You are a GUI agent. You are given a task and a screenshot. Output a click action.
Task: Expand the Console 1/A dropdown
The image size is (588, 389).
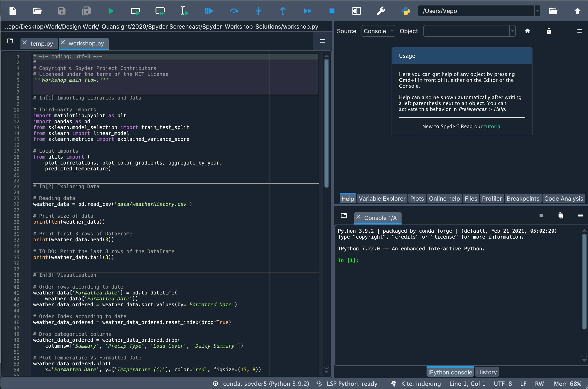pos(344,217)
